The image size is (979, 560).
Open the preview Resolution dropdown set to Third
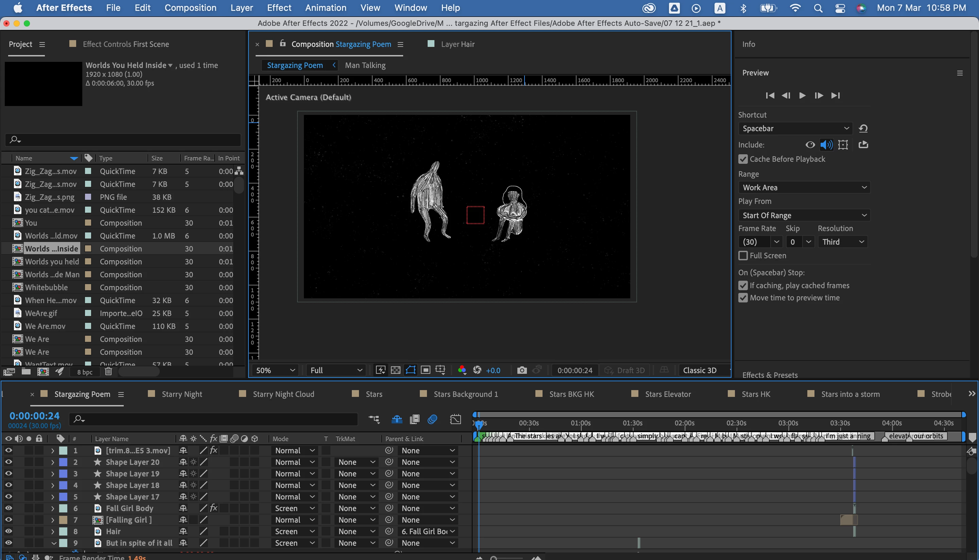(x=842, y=242)
